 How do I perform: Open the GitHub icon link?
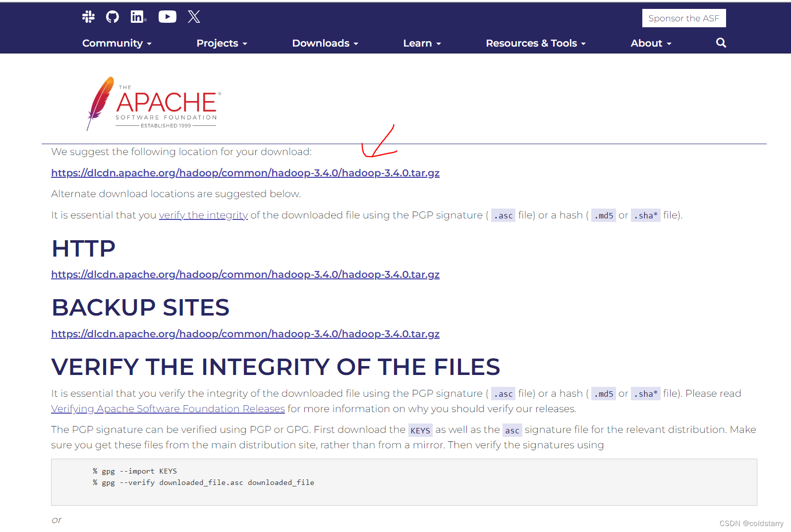click(x=113, y=17)
